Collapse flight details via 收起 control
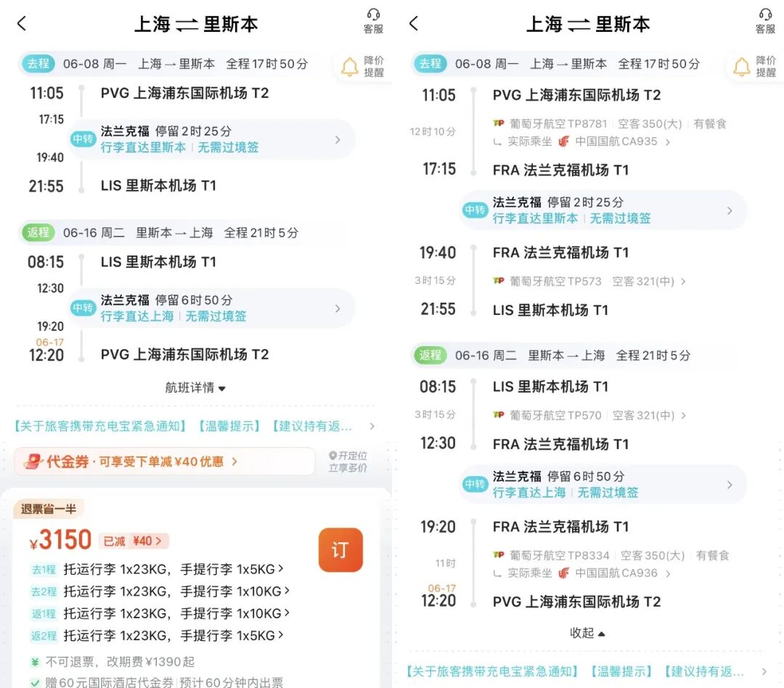 (587, 632)
